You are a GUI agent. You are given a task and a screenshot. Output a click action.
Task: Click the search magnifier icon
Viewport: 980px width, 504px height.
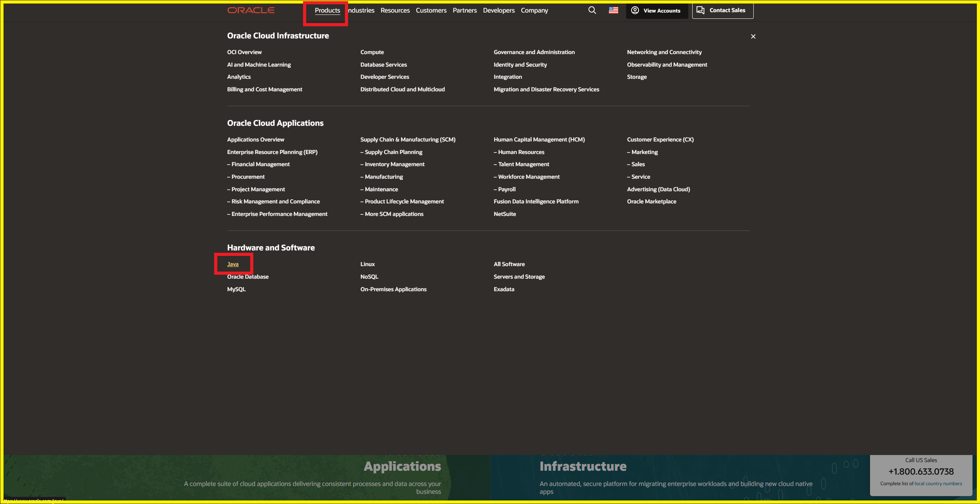(x=592, y=11)
